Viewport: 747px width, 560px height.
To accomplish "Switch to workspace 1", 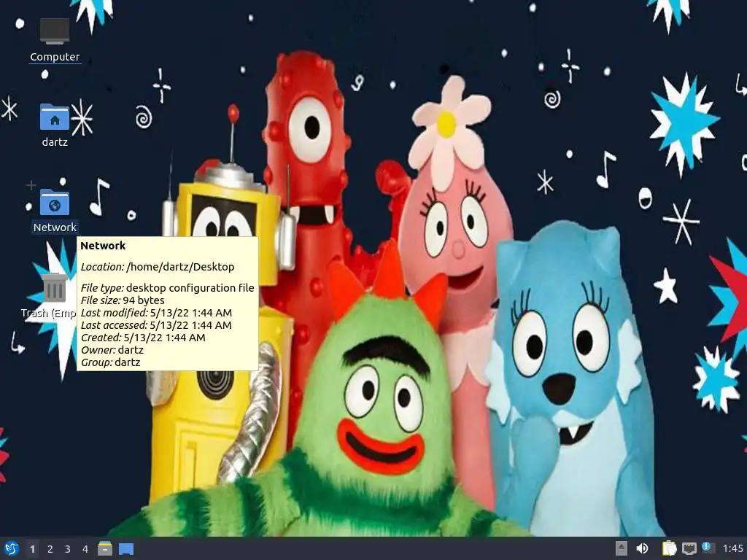I will click(32, 549).
